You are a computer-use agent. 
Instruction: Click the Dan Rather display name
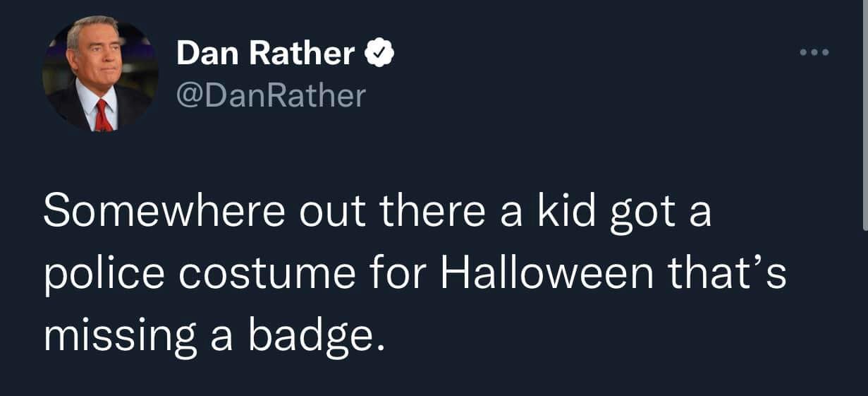(x=266, y=54)
